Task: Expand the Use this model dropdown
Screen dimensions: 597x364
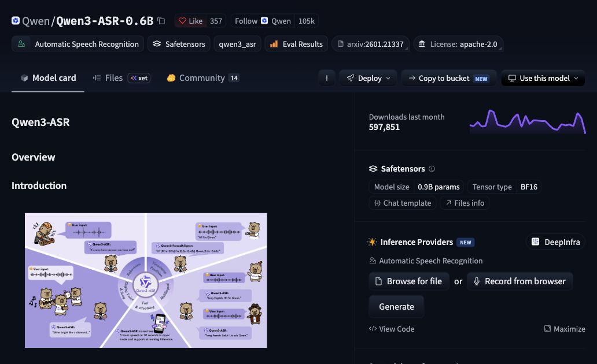Action: click(543, 78)
